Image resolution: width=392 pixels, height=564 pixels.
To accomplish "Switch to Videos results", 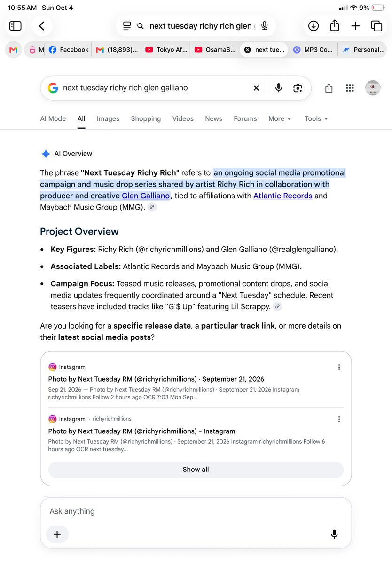I will click(183, 119).
